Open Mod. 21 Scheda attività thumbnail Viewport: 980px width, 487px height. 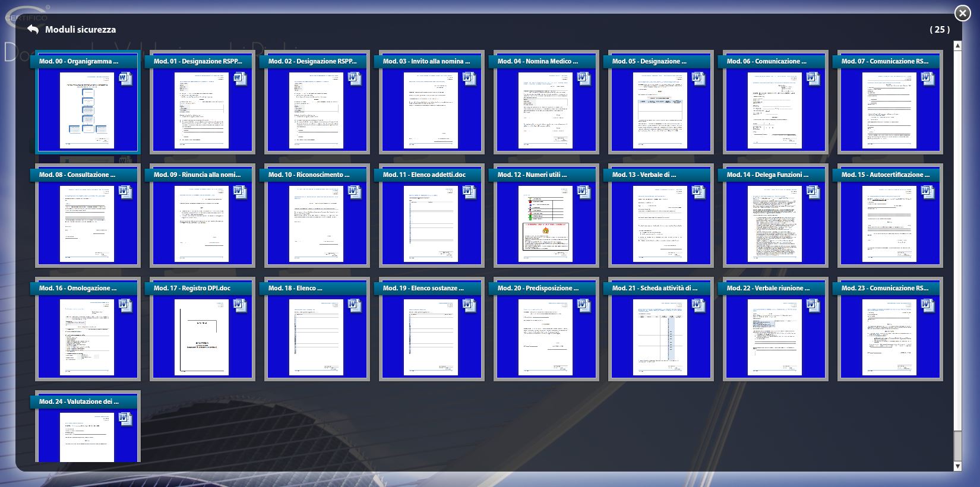click(x=660, y=337)
